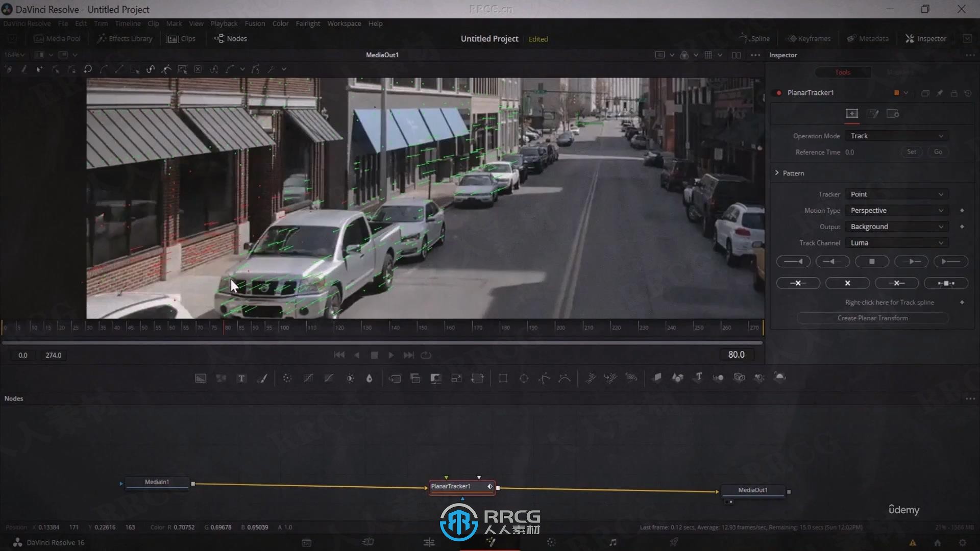
Task: Add a Brightness Contrast node
Action: point(350,378)
